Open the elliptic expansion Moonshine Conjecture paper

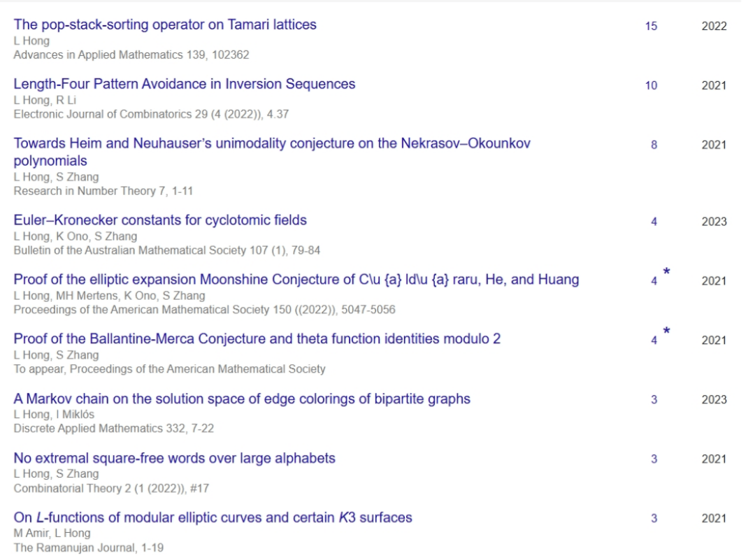pos(296,280)
